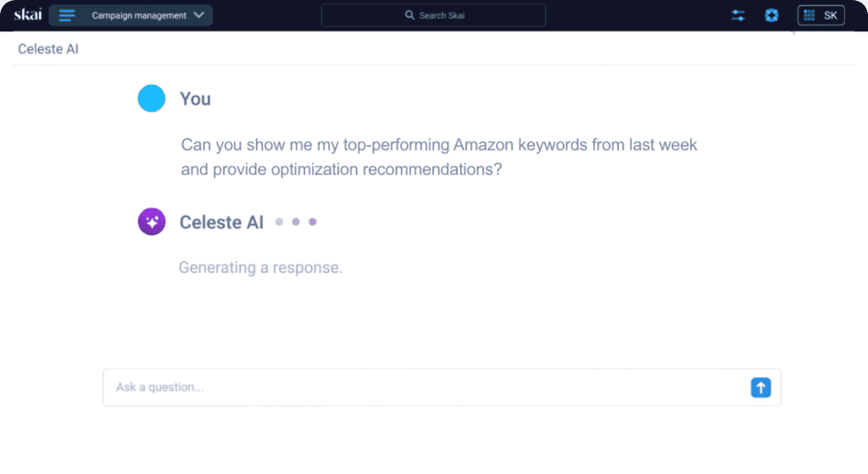868x474 pixels.
Task: Click the Amazon keywords question message
Action: pyautogui.click(x=439, y=157)
